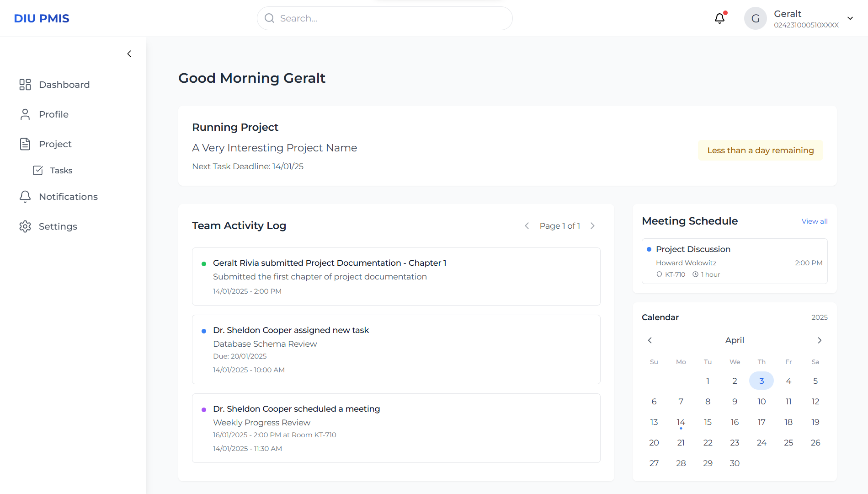Viewport: 868px width, 494px height.
Task: Collapse the sidebar with the chevron
Action: (x=129, y=54)
